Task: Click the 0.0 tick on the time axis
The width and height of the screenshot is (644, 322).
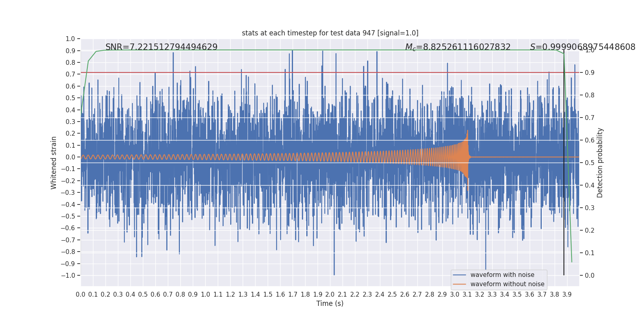Action: click(x=80, y=295)
